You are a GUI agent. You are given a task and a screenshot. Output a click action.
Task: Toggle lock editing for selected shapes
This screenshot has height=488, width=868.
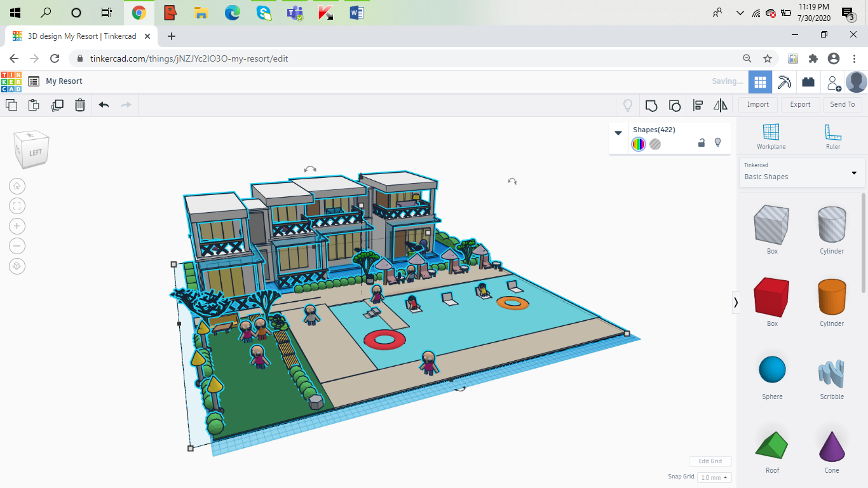(702, 143)
